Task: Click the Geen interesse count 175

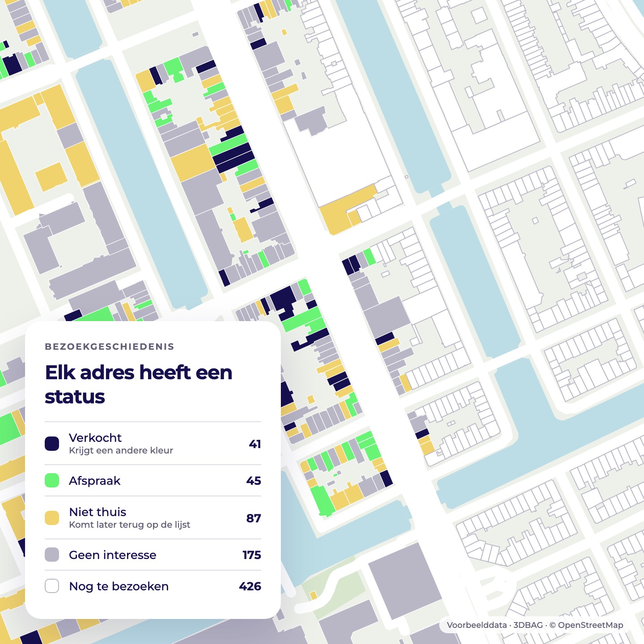Action: pos(252,555)
